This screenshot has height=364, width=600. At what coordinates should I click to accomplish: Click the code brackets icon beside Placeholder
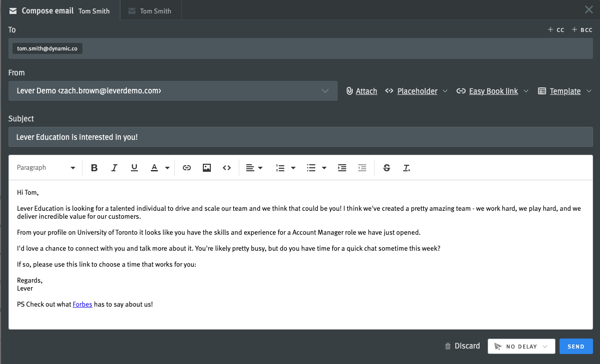pyautogui.click(x=389, y=91)
